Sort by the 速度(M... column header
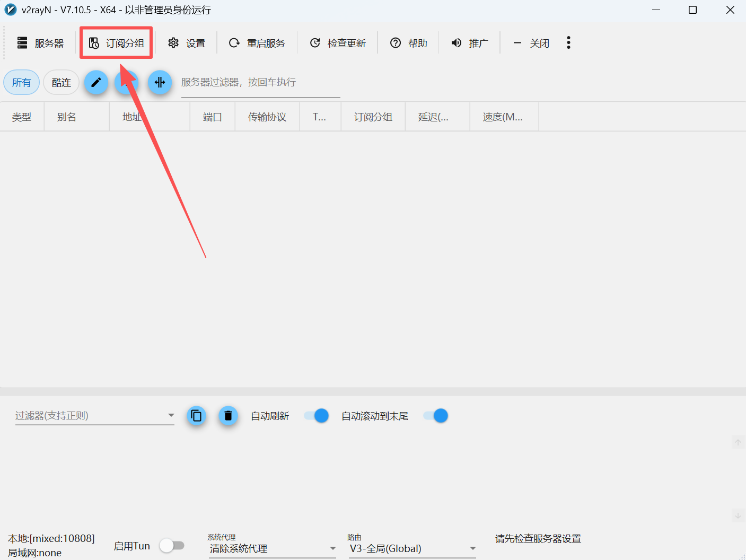Viewport: 746px width, 560px height. point(504,117)
